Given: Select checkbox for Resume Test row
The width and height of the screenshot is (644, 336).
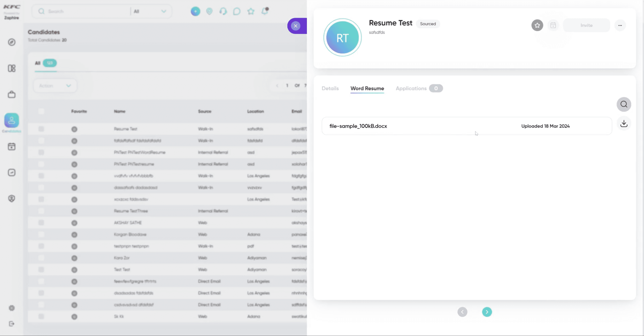Looking at the screenshot, I should click(x=41, y=129).
